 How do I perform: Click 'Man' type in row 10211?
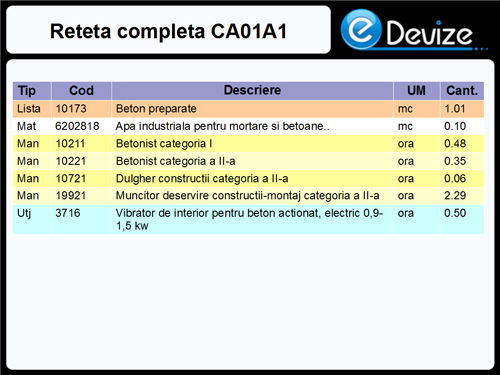28,144
